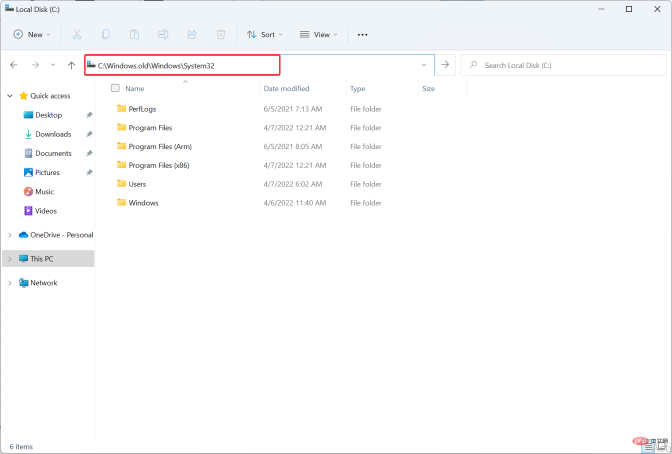
Task: Open Documents in Quick access
Action: pyautogui.click(x=53, y=153)
